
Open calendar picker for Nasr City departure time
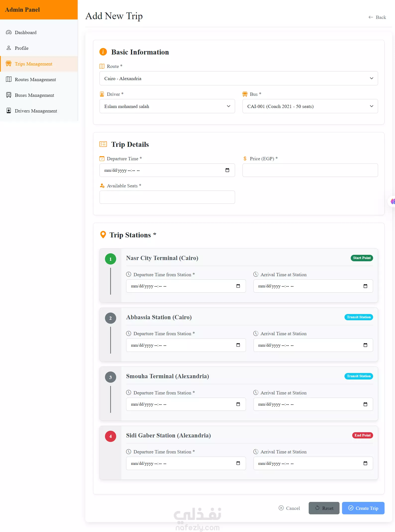(238, 286)
